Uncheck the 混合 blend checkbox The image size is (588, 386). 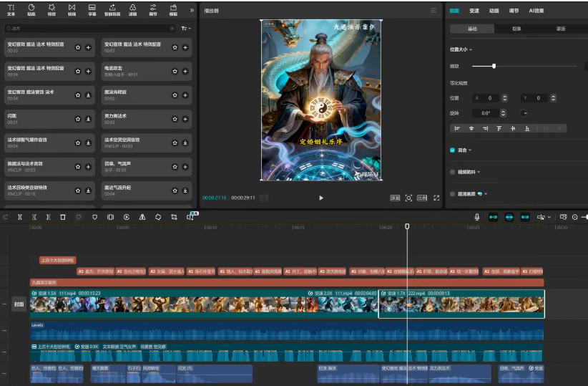(453, 150)
